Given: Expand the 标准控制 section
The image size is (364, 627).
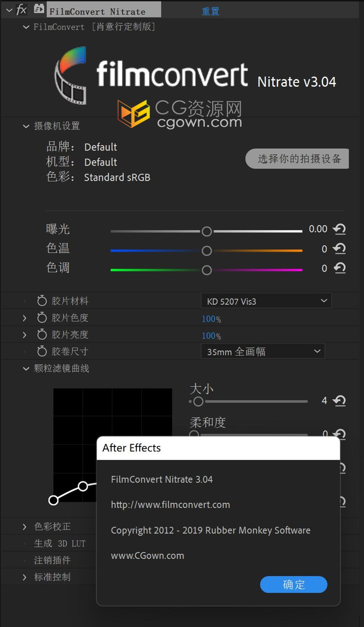Looking at the screenshot, I should [25, 577].
